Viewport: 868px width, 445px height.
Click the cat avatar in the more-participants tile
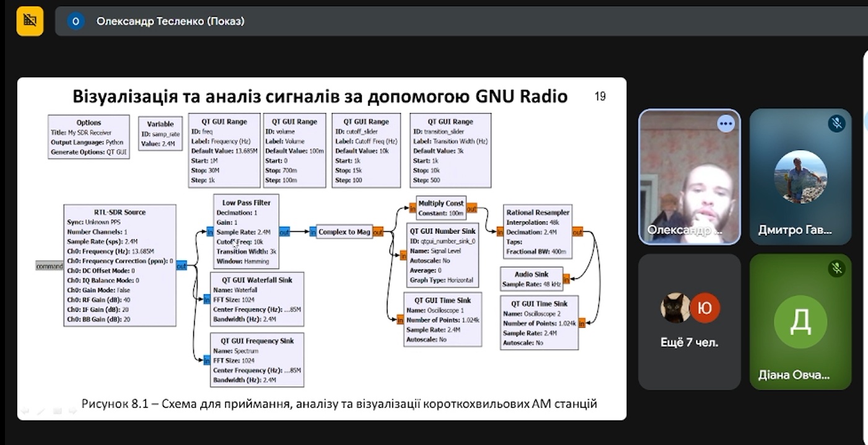click(x=675, y=307)
